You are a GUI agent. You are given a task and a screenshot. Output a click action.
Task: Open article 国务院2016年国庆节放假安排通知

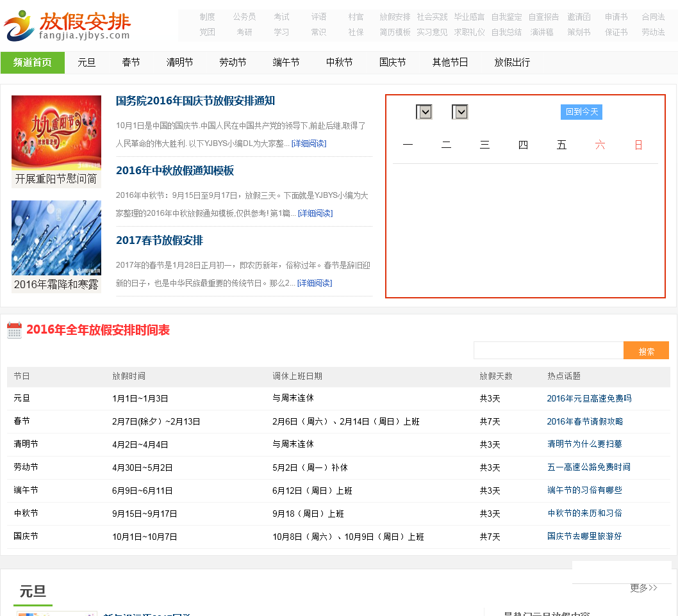tap(195, 101)
